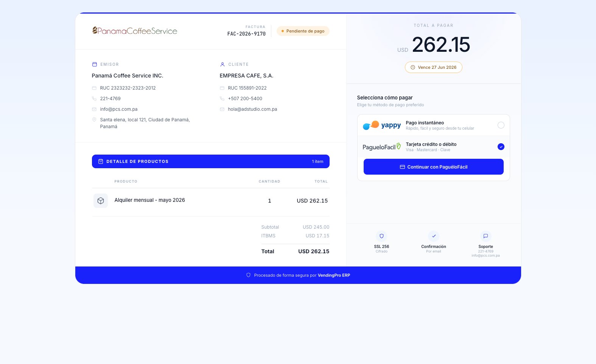Click the hola@adstudio.com.pa client email
The width and height of the screenshot is (596, 364).
[252, 109]
